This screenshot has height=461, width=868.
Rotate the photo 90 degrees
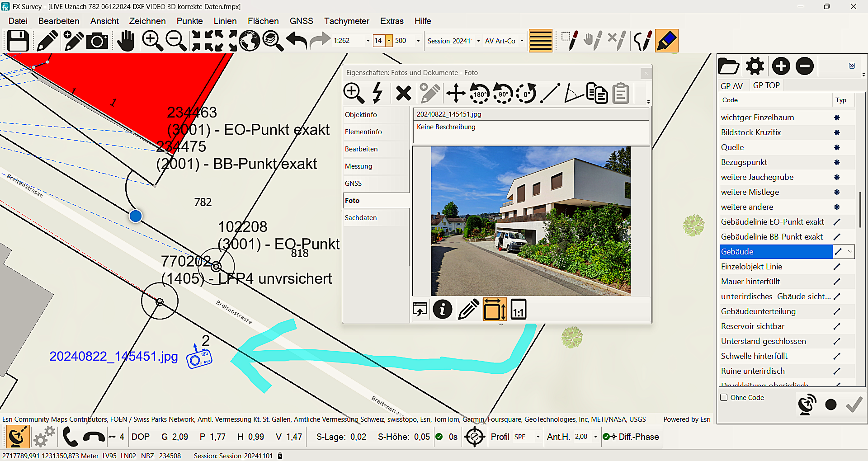503,94
